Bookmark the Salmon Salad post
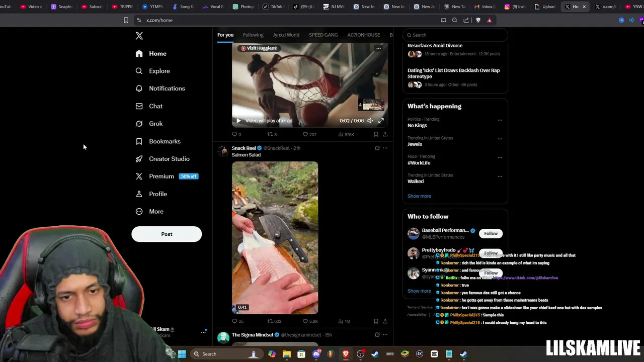 [x=376, y=321]
